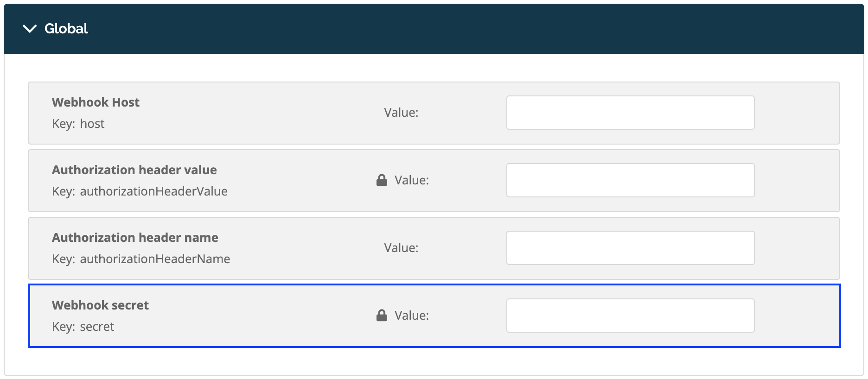Click the Global header title

[66, 29]
